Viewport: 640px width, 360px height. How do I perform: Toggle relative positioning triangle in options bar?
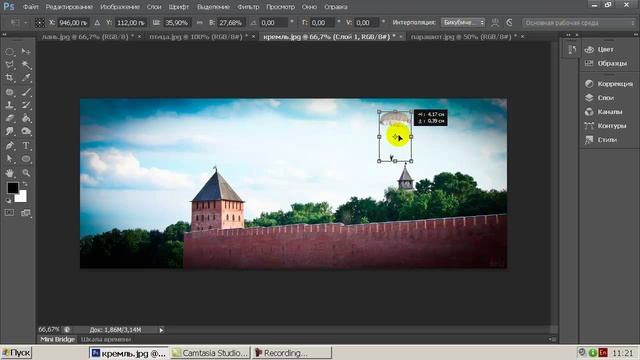97,23
